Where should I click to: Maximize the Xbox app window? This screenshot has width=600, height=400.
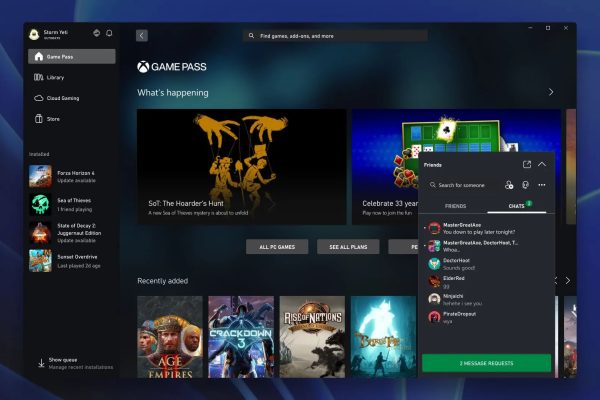548,28
